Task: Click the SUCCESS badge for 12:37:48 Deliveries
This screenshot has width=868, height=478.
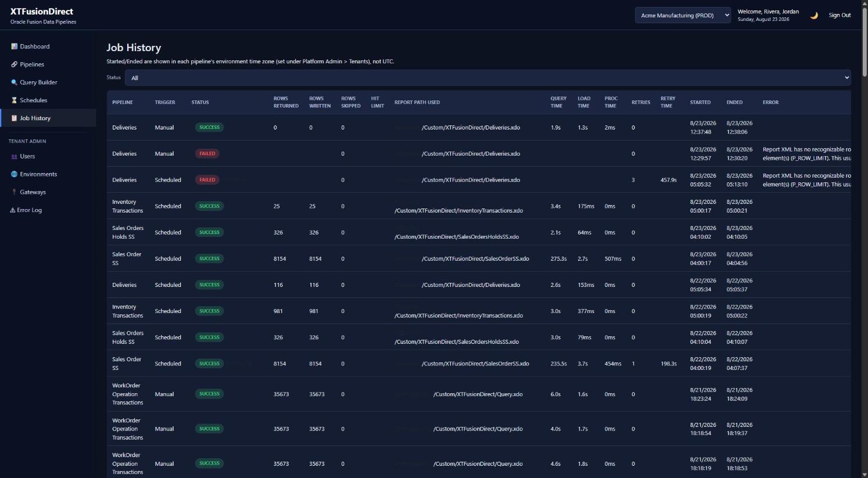Action: tap(210, 127)
